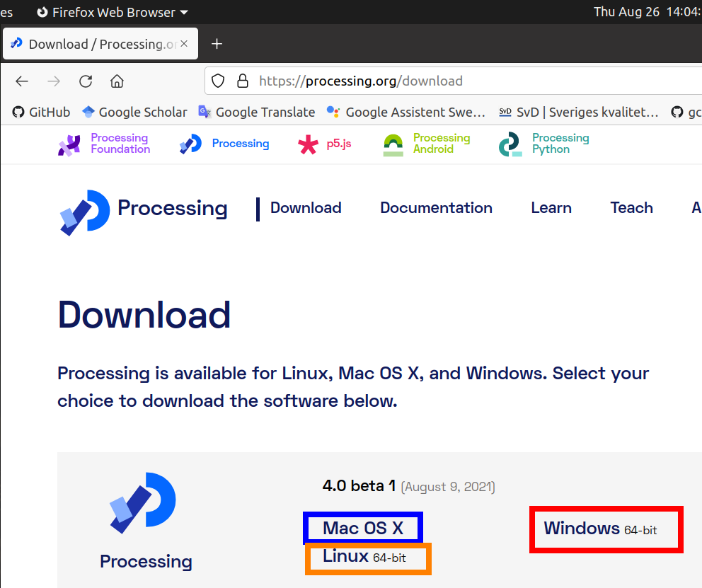This screenshot has height=588, width=702.
Task: Click the Processing Foundation logo icon
Action: pyautogui.click(x=69, y=145)
